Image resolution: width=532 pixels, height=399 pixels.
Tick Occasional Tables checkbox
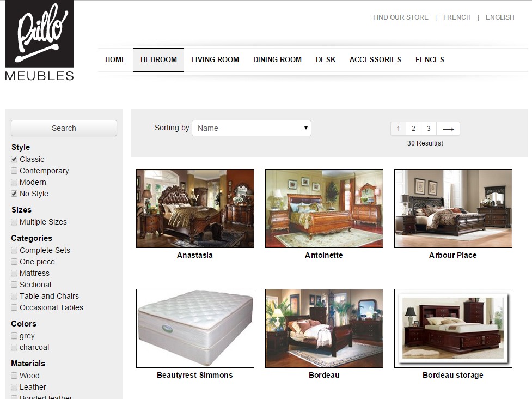(x=14, y=307)
